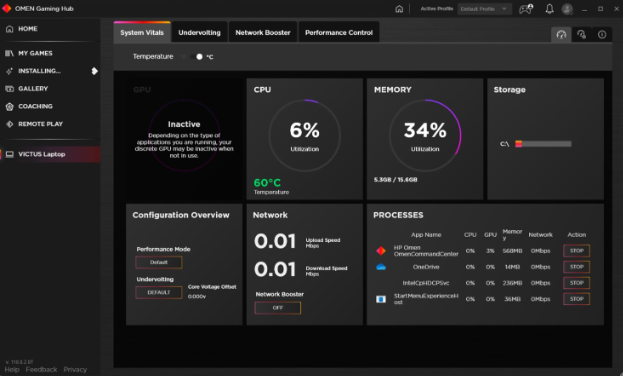624x376 pixels.
Task: Select the speedometer gauge view icon
Action: coord(561,35)
